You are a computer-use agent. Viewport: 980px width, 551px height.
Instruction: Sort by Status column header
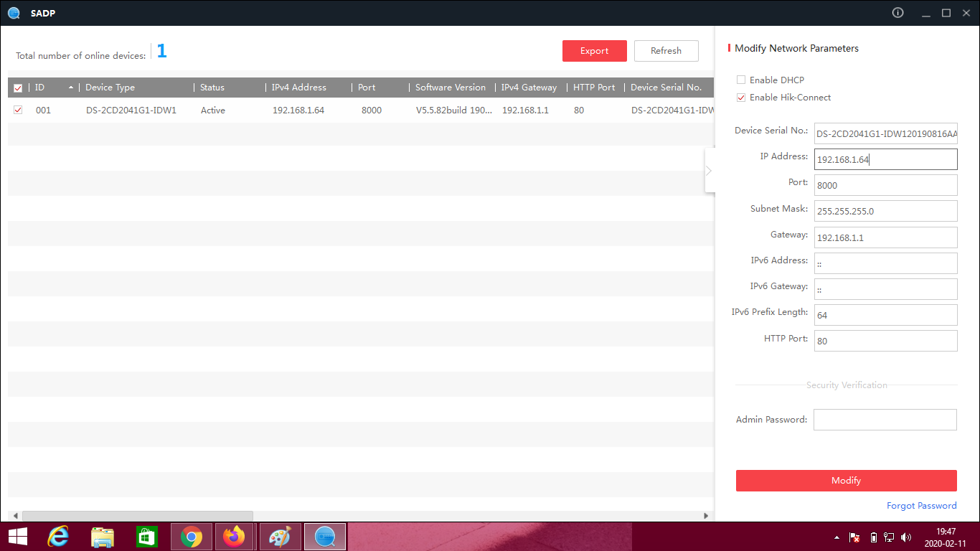coord(230,88)
